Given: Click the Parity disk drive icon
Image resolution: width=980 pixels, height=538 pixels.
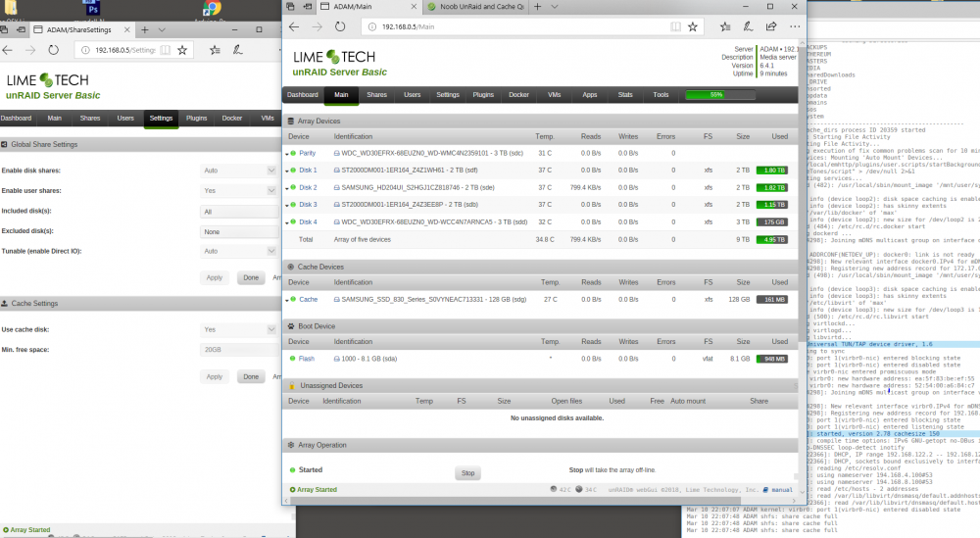Looking at the screenshot, I should coord(337,153).
